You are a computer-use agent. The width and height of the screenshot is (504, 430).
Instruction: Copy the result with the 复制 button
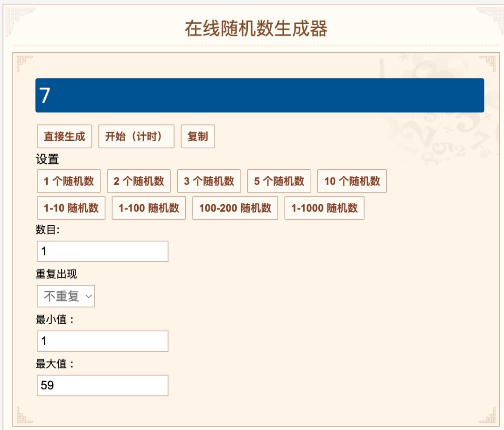(x=198, y=137)
